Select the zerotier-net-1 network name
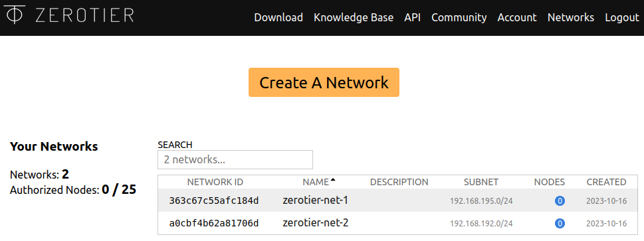Viewport: 644px width, 241px height. click(316, 201)
